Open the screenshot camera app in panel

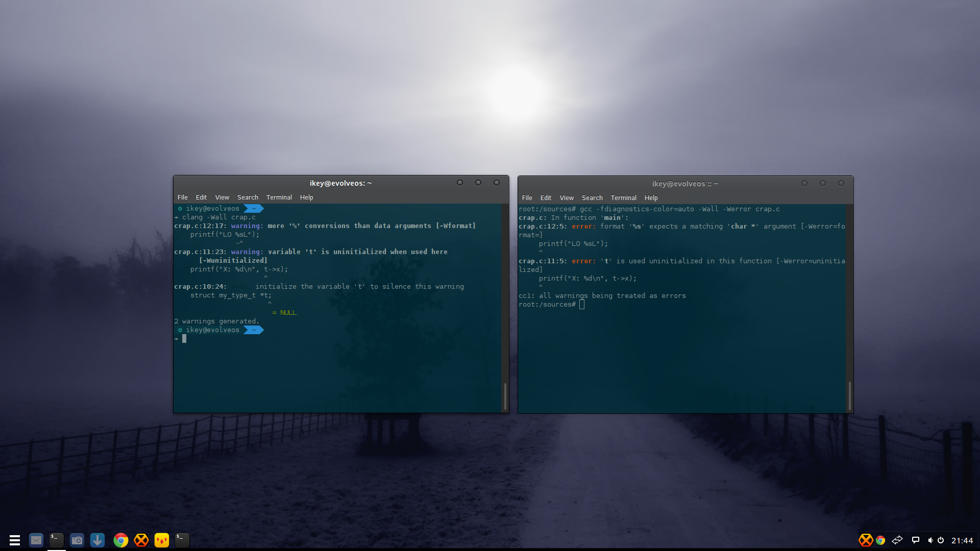tap(77, 540)
